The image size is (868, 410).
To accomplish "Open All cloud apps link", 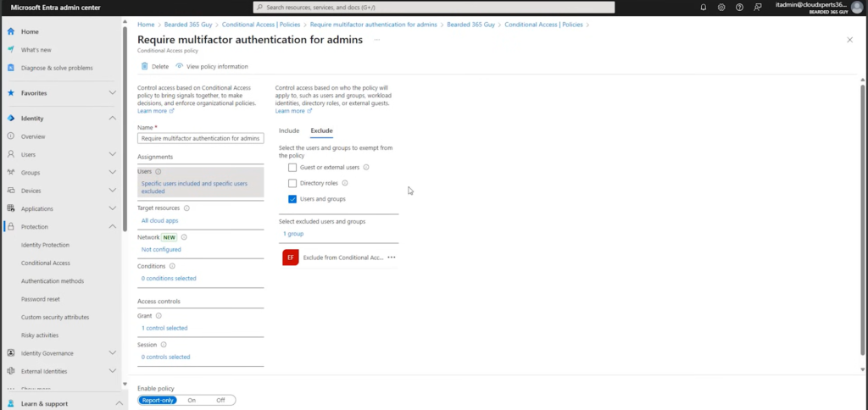I will pos(159,220).
